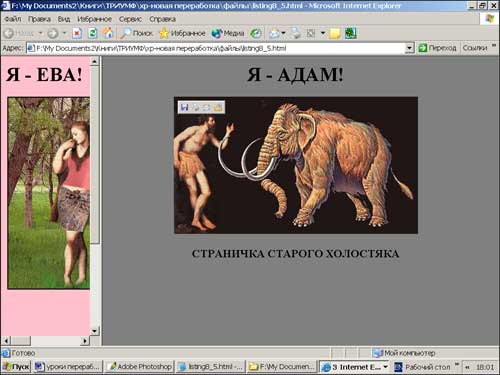Image resolution: width=500 pixels, height=375 pixels.
Task: Open the Вид menu
Action: point(64,19)
